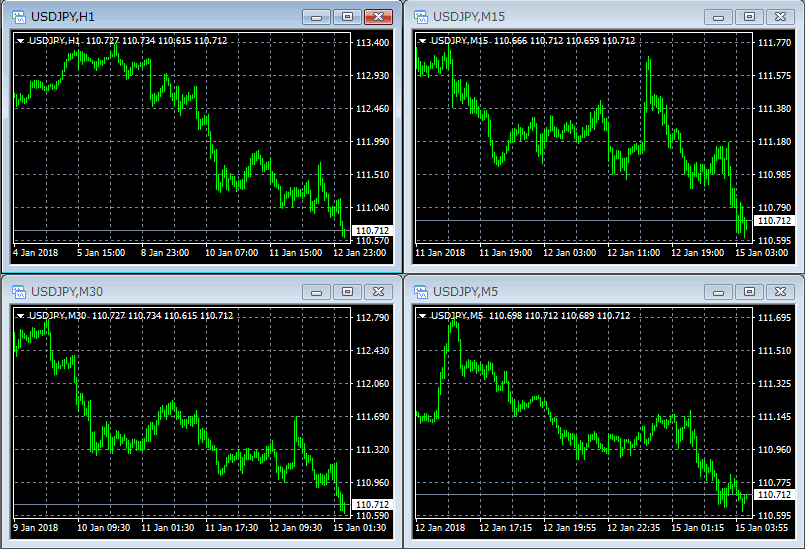Click the M5 OHLC header text 110.698 110.712
The height and width of the screenshot is (549, 805).
pyautogui.click(x=523, y=315)
